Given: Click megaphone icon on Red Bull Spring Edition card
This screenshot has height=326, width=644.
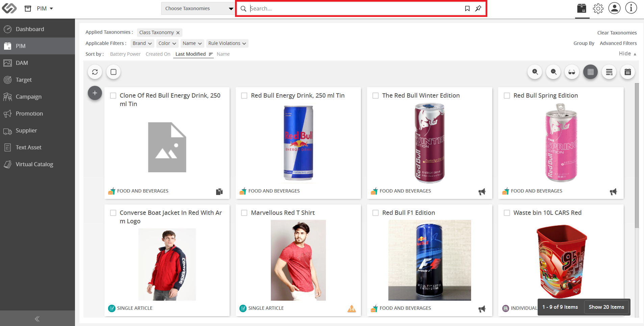Looking at the screenshot, I should point(613,192).
